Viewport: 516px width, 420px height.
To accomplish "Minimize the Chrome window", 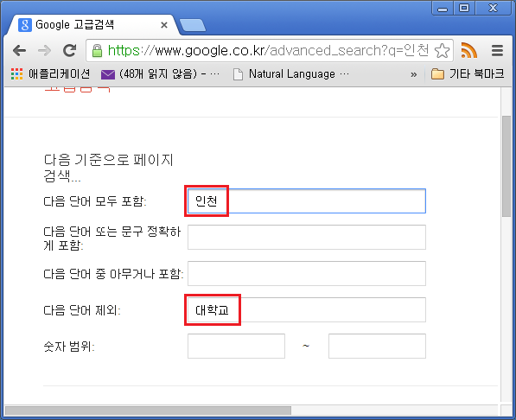I will (x=443, y=9).
